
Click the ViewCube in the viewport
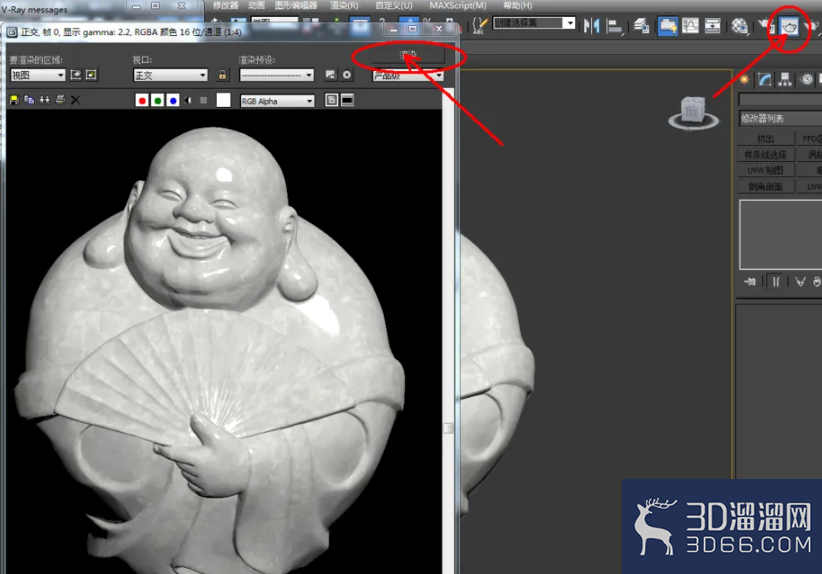point(693,112)
